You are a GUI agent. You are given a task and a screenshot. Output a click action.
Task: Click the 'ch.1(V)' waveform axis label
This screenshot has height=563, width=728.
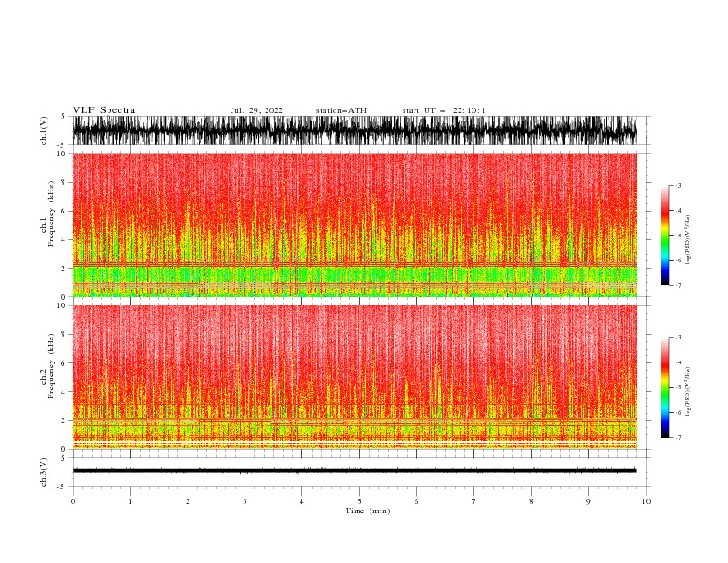[44, 131]
